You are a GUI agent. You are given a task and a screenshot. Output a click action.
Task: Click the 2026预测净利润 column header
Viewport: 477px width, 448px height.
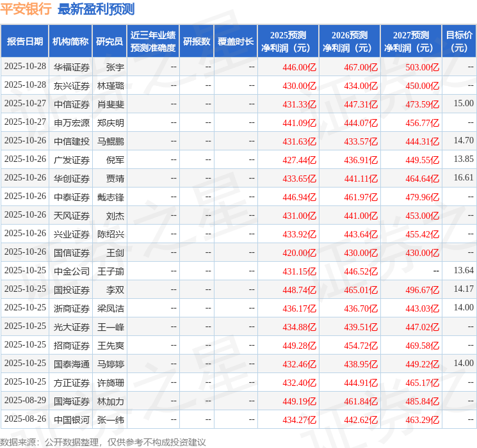point(350,42)
